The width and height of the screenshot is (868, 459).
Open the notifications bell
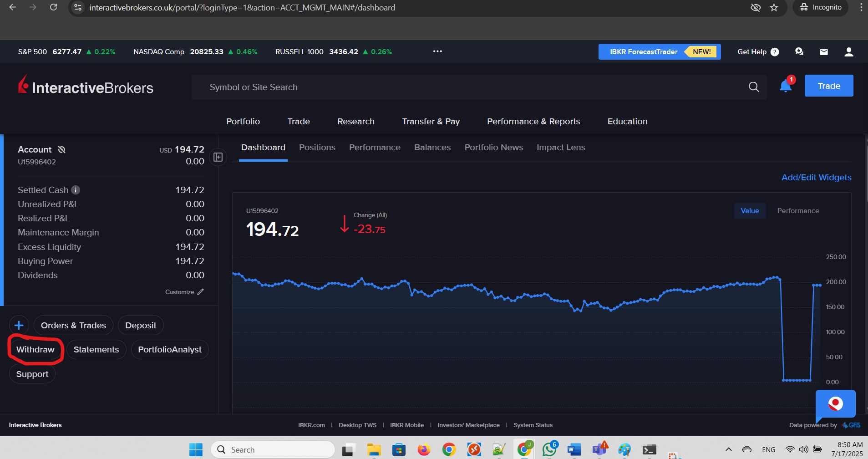tap(786, 86)
